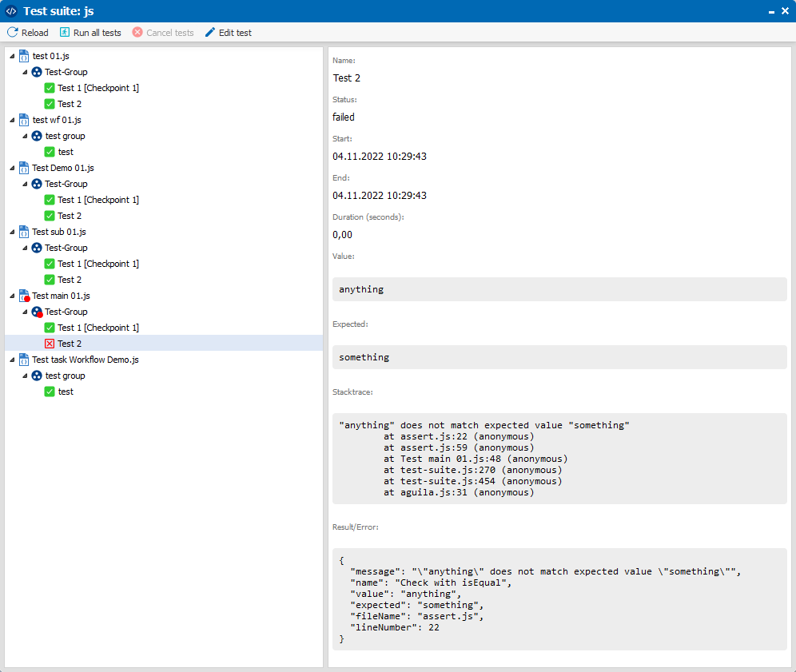Click the test group icon under test wf 01.js
The height and width of the screenshot is (672, 796).
pyautogui.click(x=37, y=136)
